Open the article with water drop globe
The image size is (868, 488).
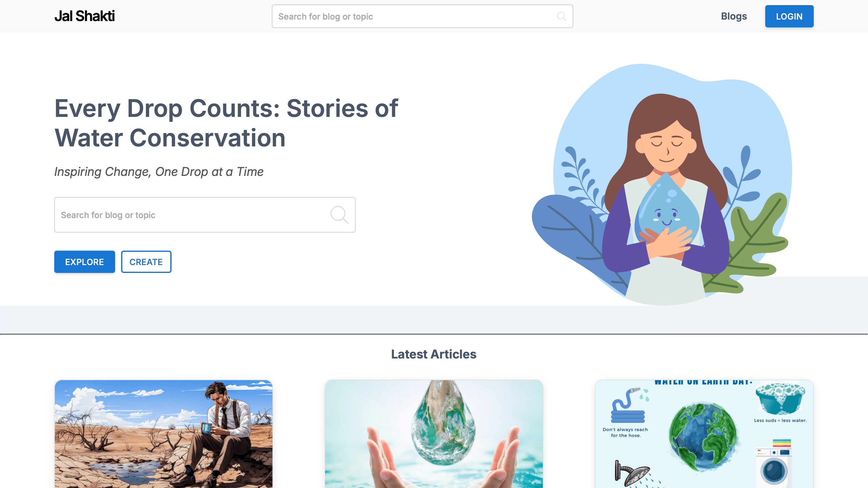pos(434,434)
